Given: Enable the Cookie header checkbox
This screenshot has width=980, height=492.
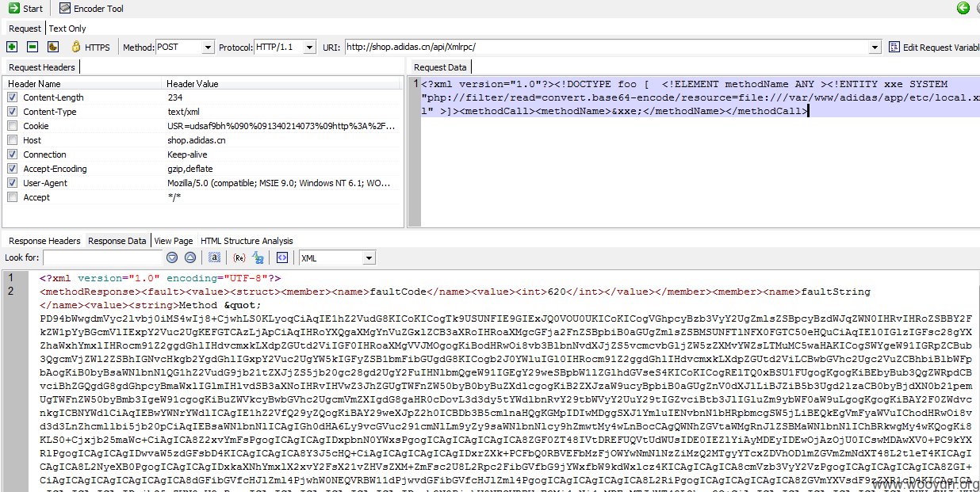Looking at the screenshot, I should pyautogui.click(x=12, y=126).
